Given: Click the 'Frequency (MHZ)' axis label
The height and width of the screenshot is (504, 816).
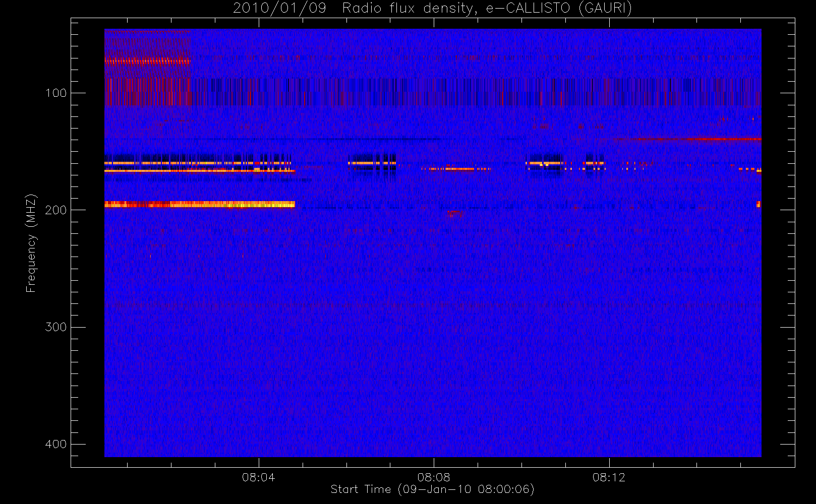Looking at the screenshot, I should (x=31, y=243).
